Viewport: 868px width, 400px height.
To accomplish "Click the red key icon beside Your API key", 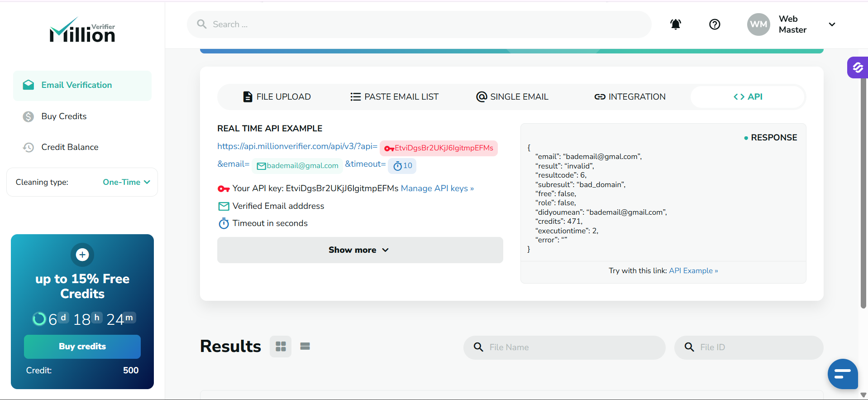I will pyautogui.click(x=224, y=189).
